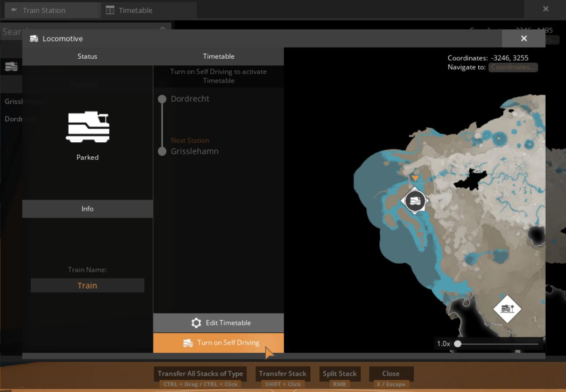Click the train station marker on the map
Viewport: 566px width, 392px height.
(507, 309)
